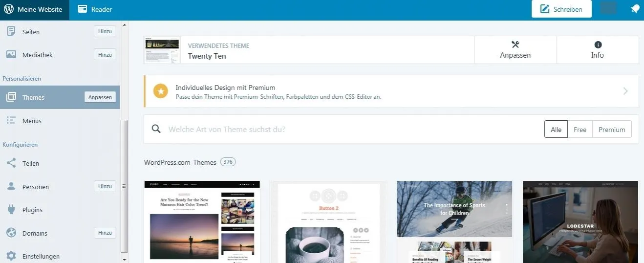Image resolution: width=644 pixels, height=263 pixels.
Task: Click the Plugins plug icon
Action: 11,209
